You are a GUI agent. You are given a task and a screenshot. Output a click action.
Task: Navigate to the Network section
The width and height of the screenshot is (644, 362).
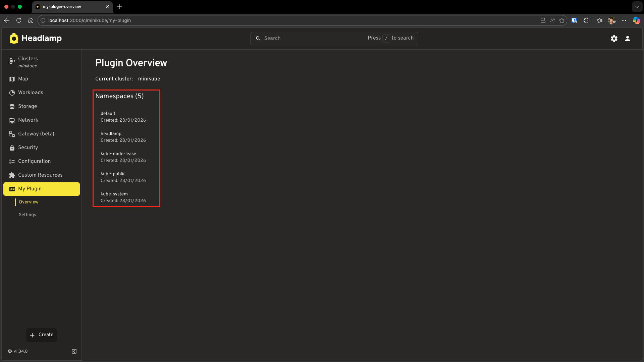(28, 120)
